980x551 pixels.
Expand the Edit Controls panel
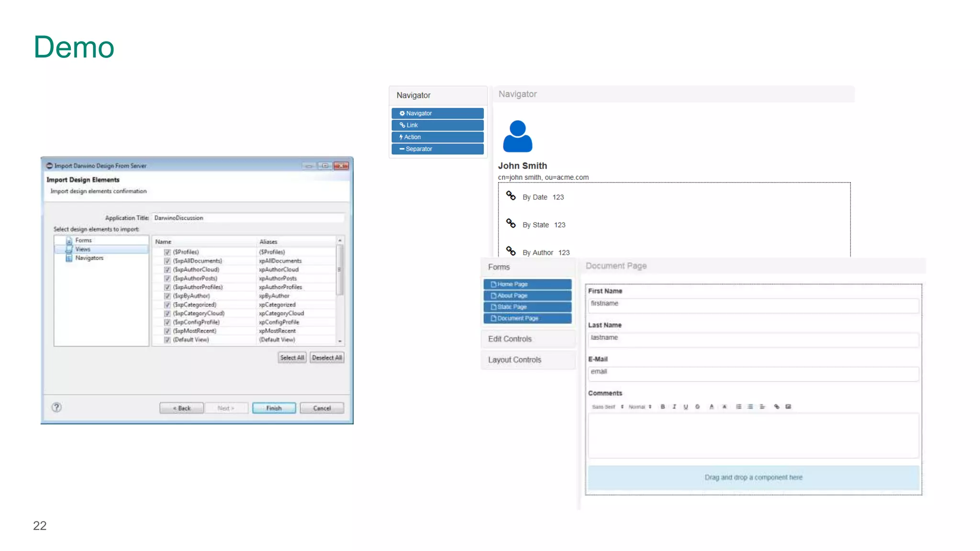click(x=510, y=339)
